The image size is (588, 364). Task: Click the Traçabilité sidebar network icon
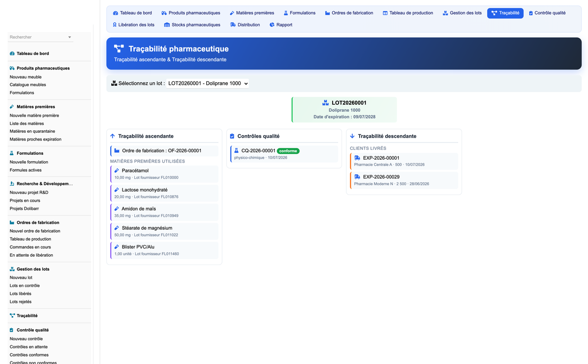click(12, 316)
